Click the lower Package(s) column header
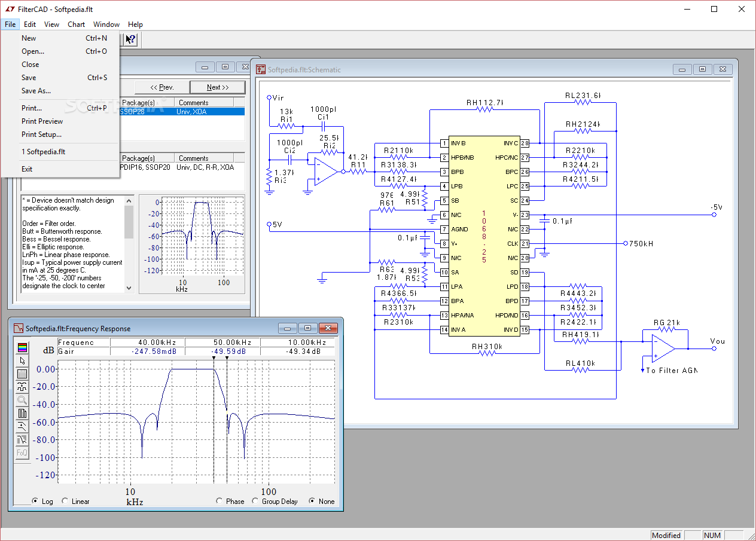 147,158
